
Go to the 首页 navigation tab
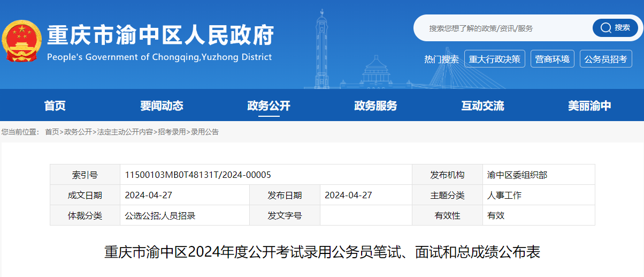pos(55,106)
